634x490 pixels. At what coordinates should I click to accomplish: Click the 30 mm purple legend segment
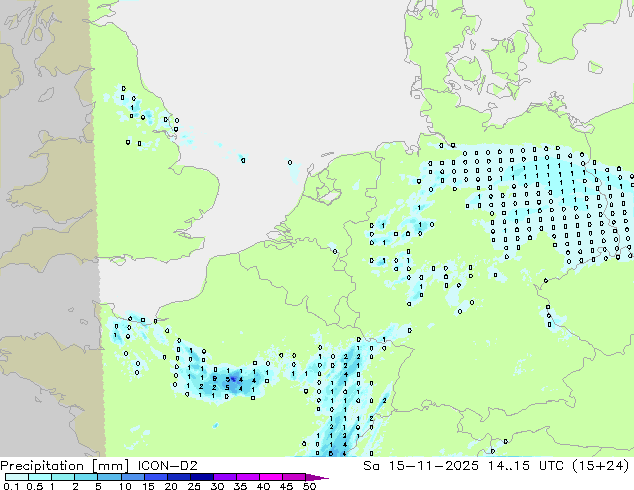click(x=226, y=477)
